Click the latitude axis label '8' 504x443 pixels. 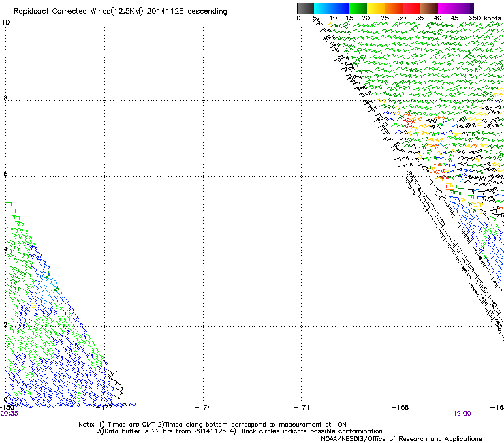(x=5, y=98)
